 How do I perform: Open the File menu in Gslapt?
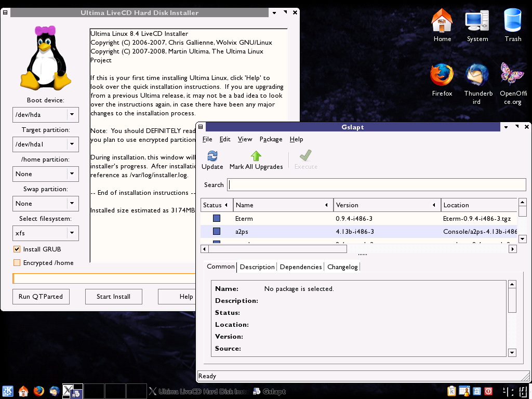click(207, 139)
